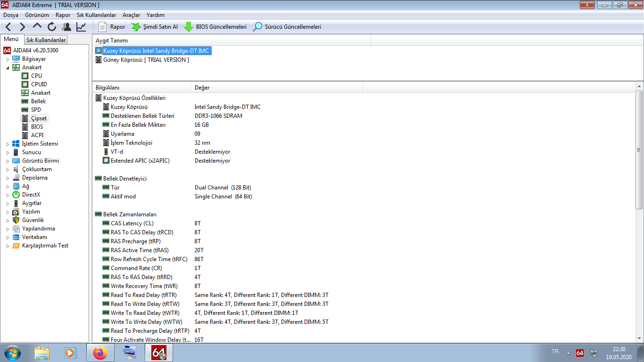Click Şimdi Satın Al toolbar button
The width and height of the screenshot is (644, 362).
point(155,27)
